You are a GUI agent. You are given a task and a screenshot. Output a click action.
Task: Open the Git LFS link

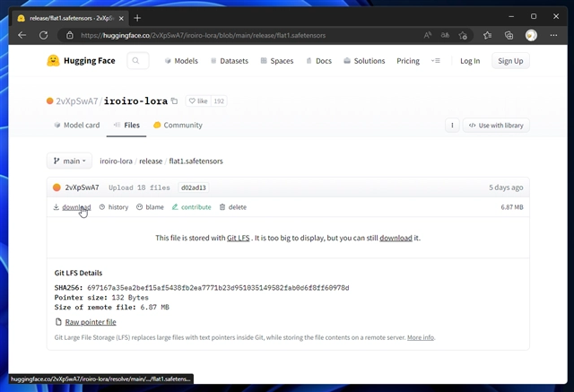239,238
